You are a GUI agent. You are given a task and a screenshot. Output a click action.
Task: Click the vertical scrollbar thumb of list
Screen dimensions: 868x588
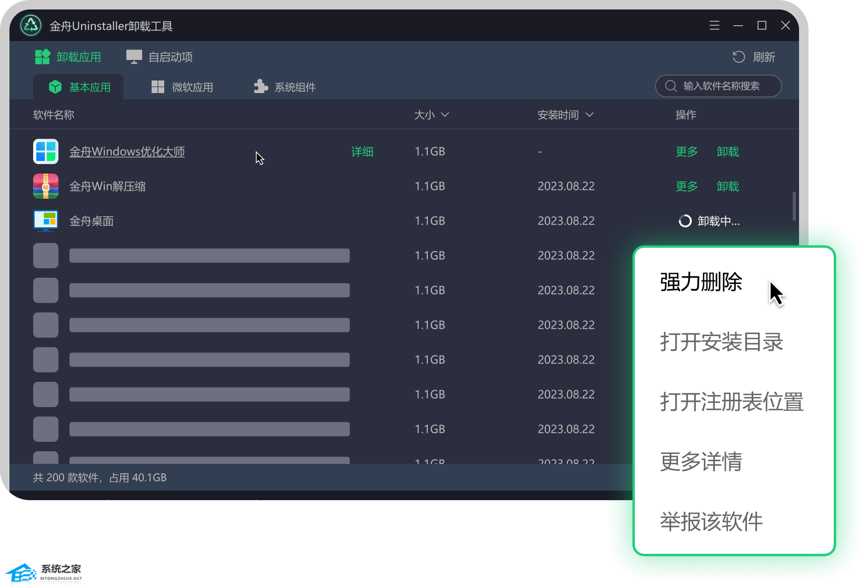(794, 207)
